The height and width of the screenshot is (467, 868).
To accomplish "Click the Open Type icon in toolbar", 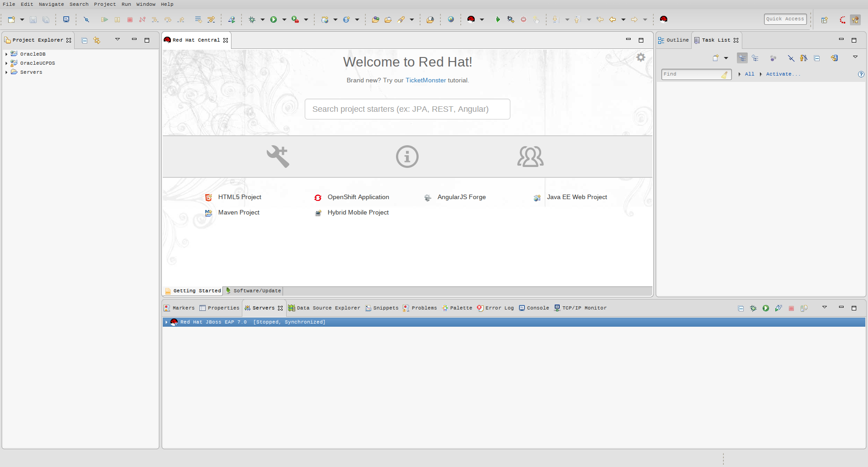I will pos(375,19).
